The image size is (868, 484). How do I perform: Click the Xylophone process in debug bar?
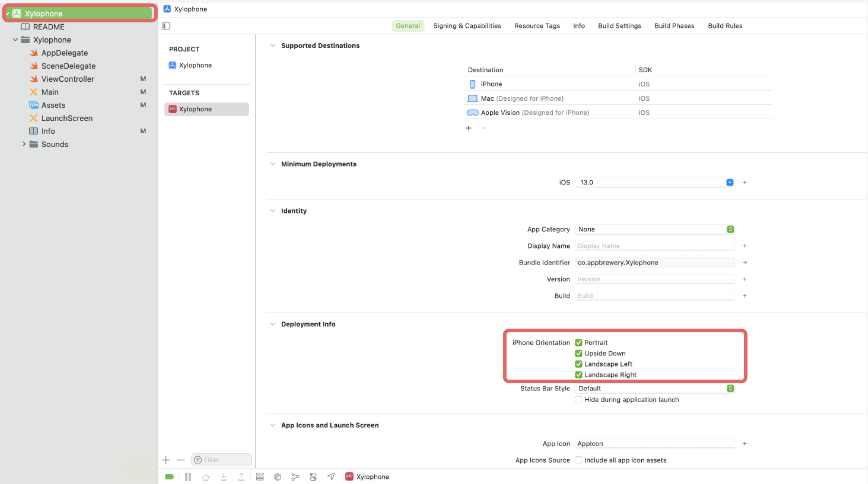pyautogui.click(x=367, y=477)
